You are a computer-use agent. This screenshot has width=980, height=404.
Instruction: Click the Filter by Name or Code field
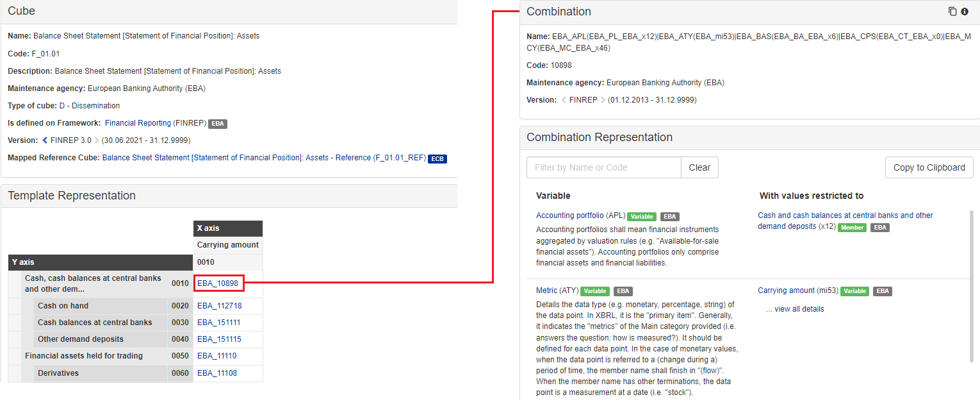(x=603, y=167)
